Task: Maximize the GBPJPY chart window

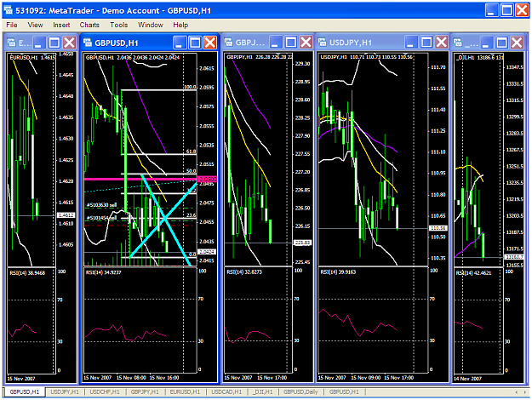Action: click(291, 43)
